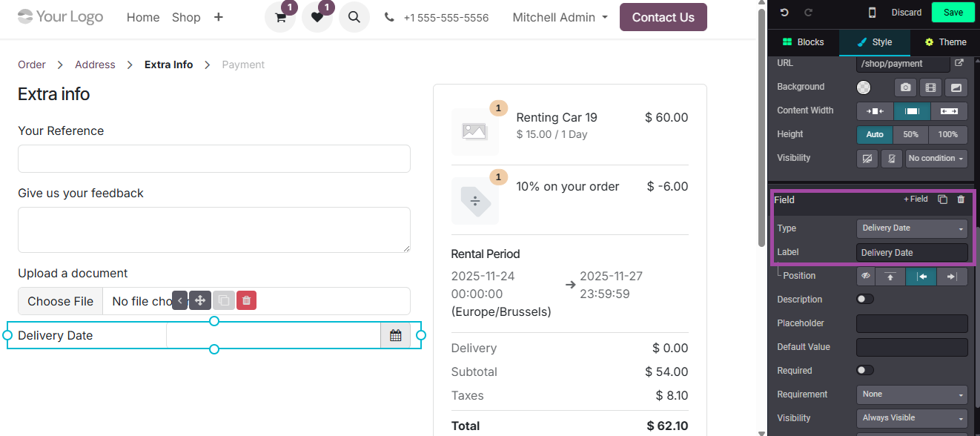This screenshot has height=436, width=980.
Task: Open shopping cart icon in header
Action: coord(280,18)
